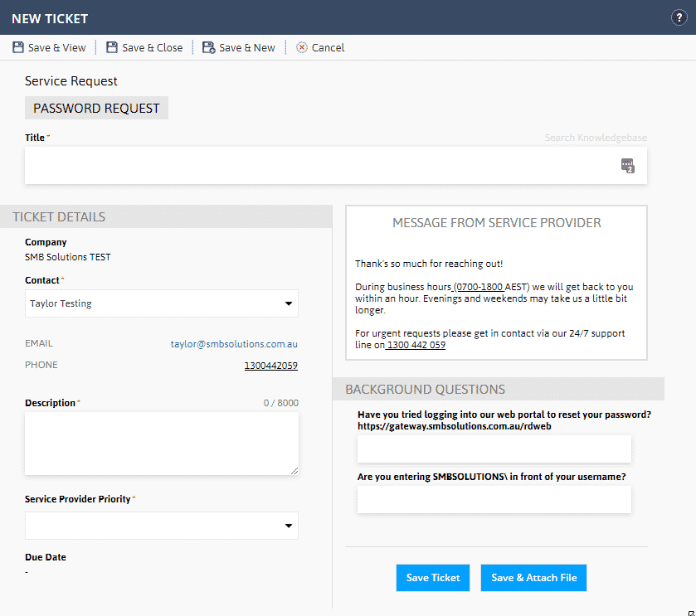Click the Save & New disk icon
Screen dimensions: 696x616
(208, 47)
